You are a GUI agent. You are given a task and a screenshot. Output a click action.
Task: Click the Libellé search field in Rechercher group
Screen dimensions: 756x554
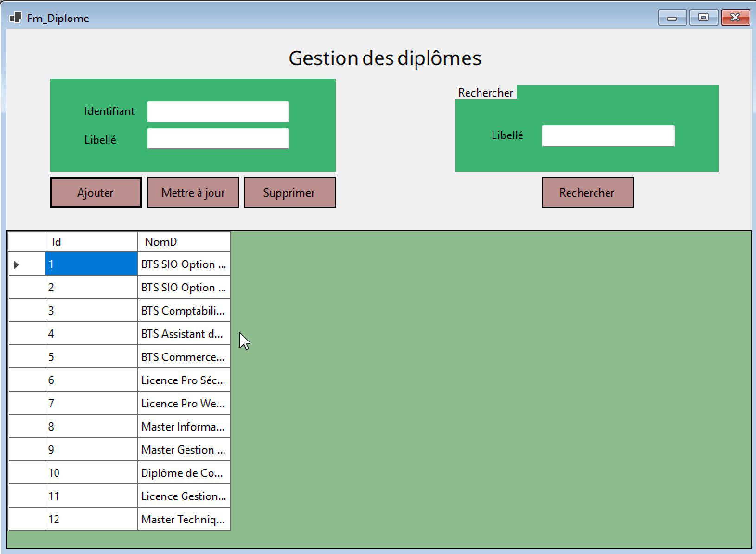[x=608, y=136]
